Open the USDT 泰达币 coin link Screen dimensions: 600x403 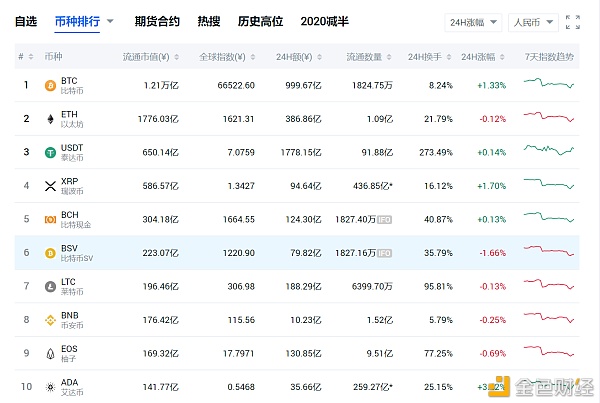click(72, 152)
